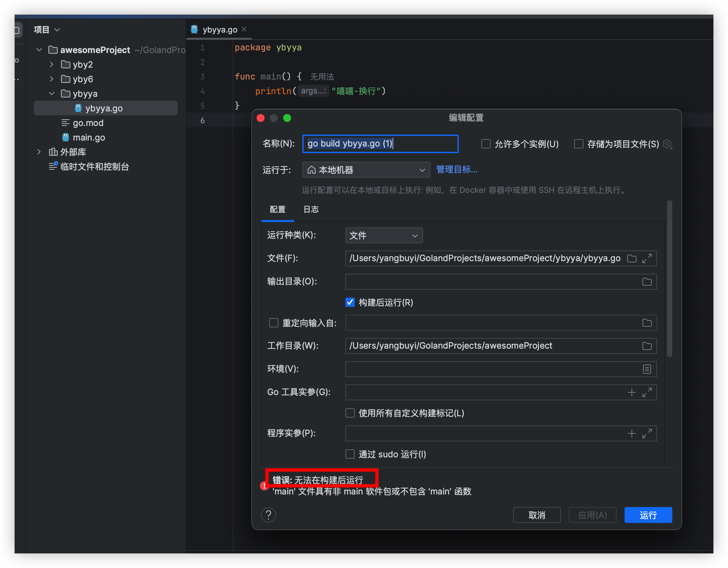Viewport: 728px width, 568px height.
Task: Click the gopher icon on ybyya.go editor tab
Action: 194,29
